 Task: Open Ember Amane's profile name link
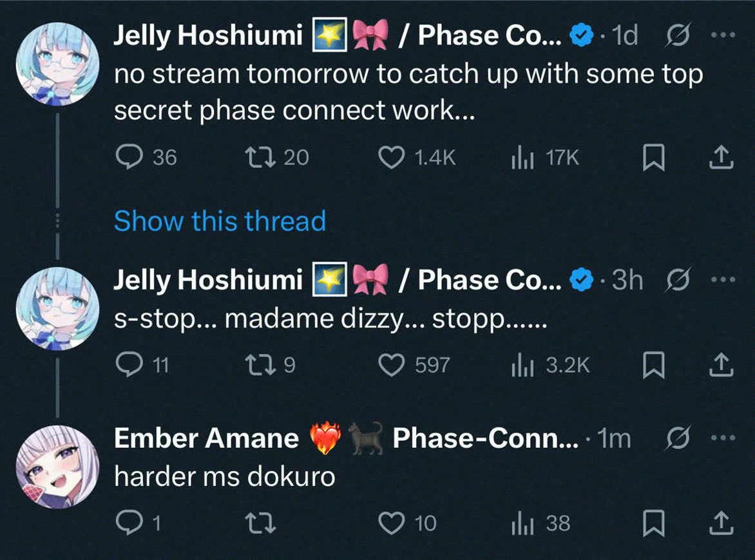click(206, 439)
